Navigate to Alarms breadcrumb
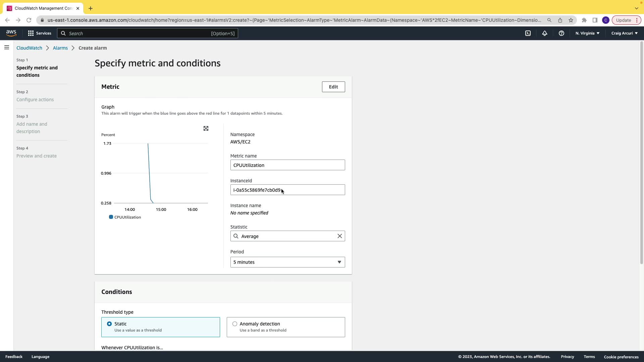Image resolution: width=644 pixels, height=362 pixels. tap(60, 48)
